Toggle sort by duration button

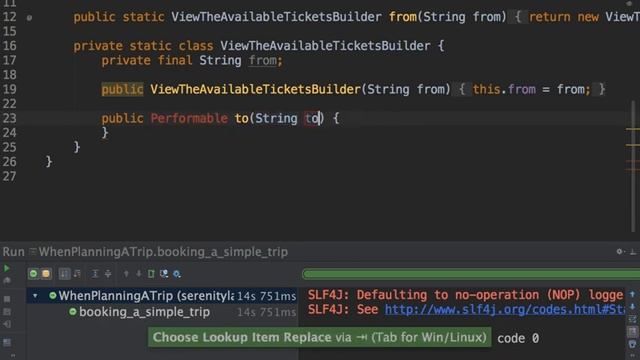point(77,273)
